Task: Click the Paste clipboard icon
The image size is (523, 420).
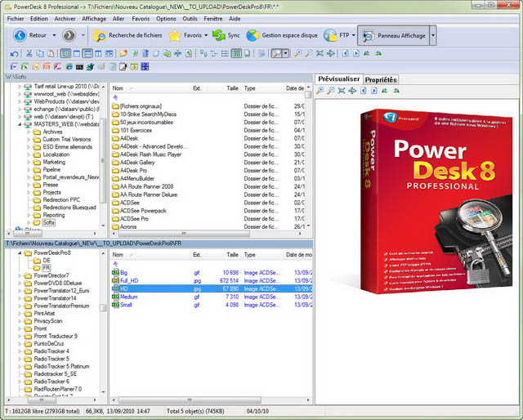Action: pos(51,53)
